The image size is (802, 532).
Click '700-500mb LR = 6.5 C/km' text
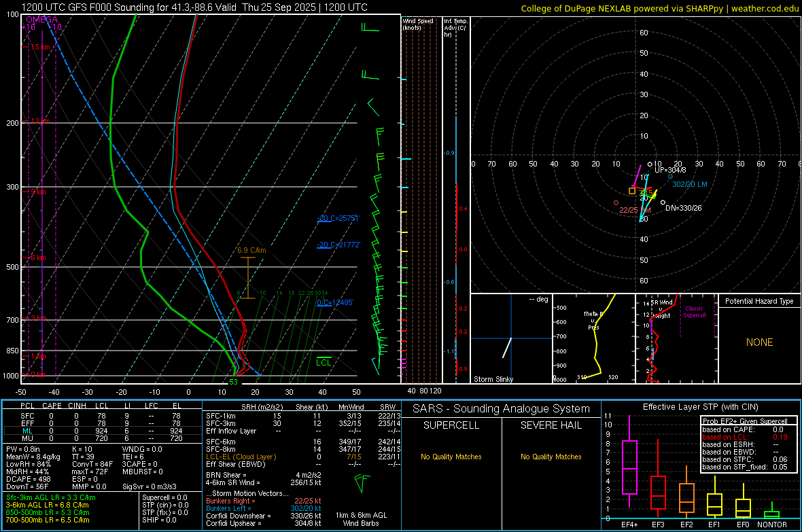[x=48, y=520]
